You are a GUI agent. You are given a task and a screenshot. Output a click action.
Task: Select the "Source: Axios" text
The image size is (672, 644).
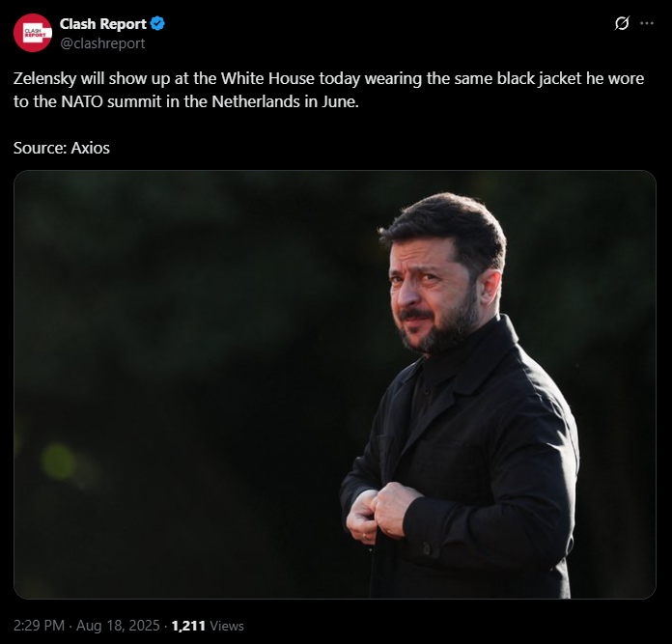tap(61, 148)
